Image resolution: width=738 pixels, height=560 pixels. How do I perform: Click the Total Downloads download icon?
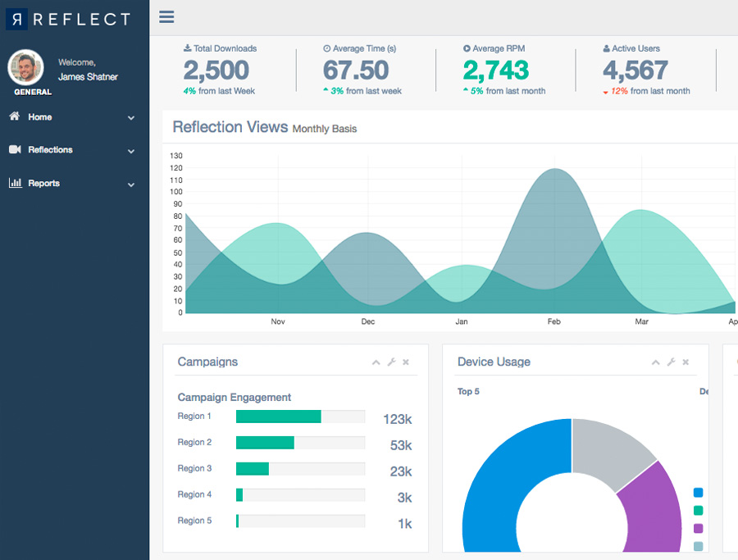187,48
